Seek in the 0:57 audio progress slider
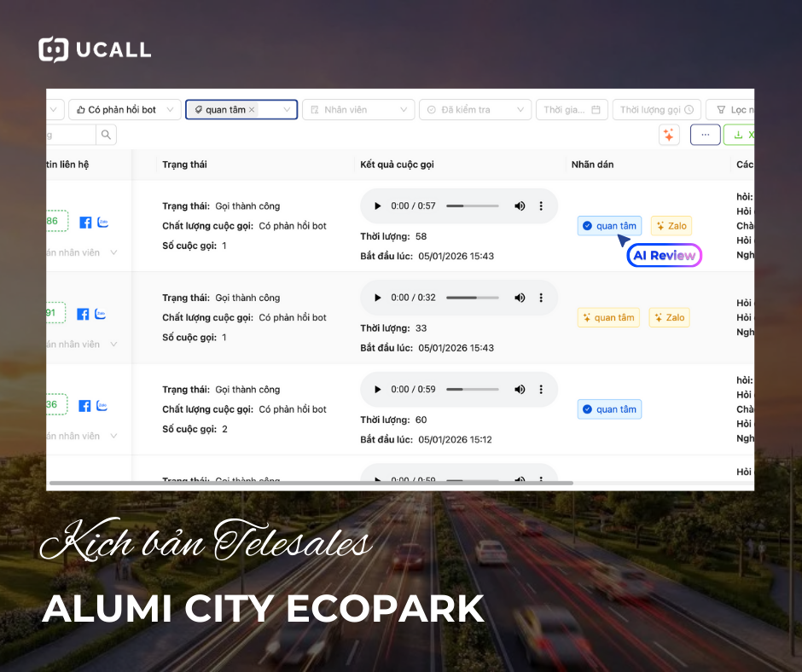The width and height of the screenshot is (802, 672). [472, 206]
